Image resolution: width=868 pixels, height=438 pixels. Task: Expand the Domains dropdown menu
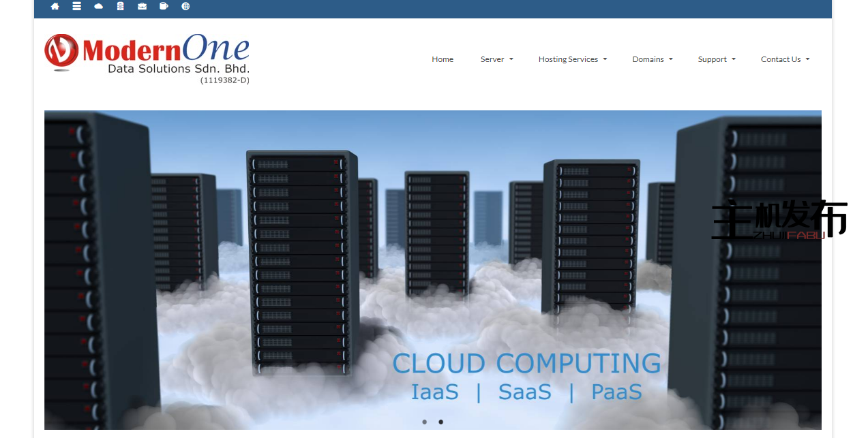652,59
